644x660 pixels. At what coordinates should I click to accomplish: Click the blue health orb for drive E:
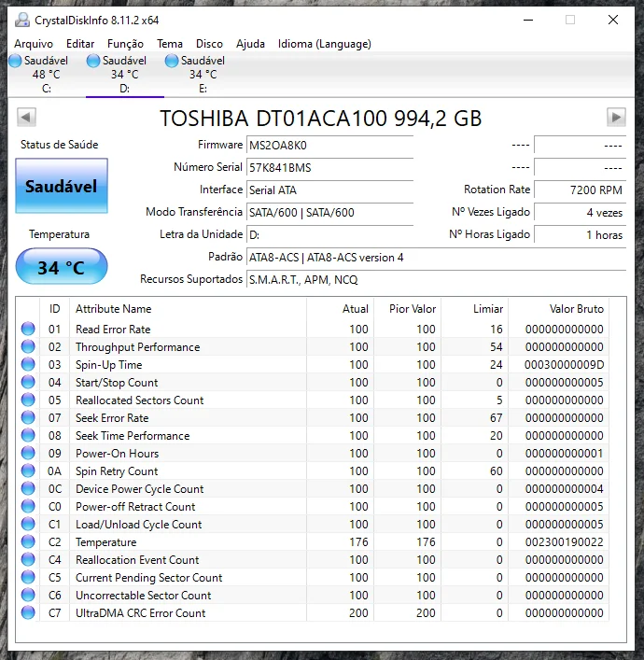coord(172,61)
